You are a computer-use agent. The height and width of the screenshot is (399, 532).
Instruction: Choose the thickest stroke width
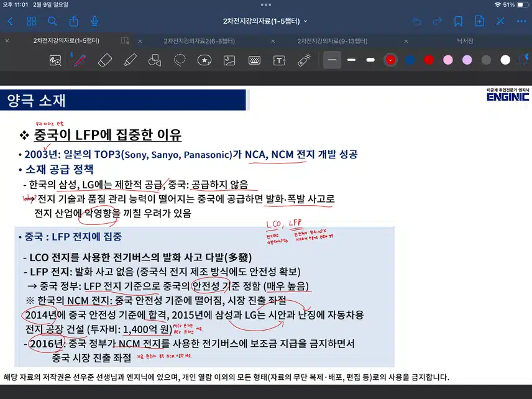370,60
